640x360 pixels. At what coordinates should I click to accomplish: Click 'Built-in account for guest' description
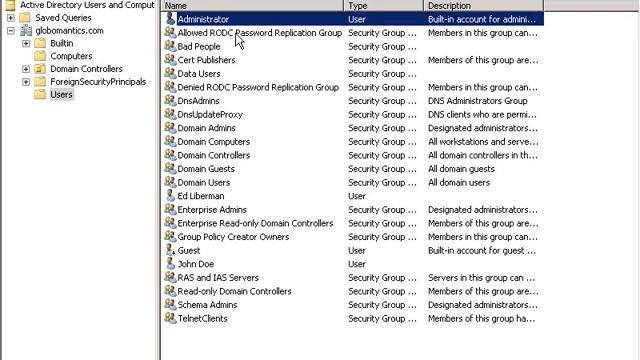point(482,251)
